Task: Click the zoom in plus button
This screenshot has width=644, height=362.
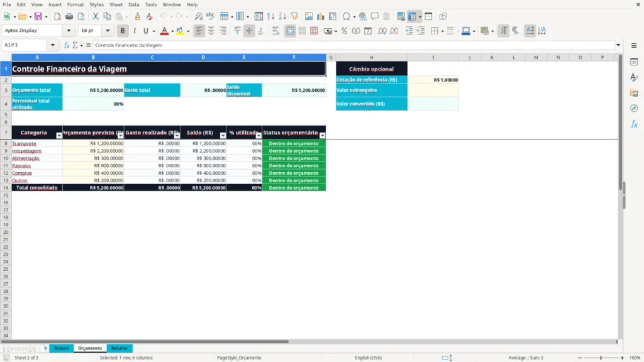Action: tap(622, 358)
